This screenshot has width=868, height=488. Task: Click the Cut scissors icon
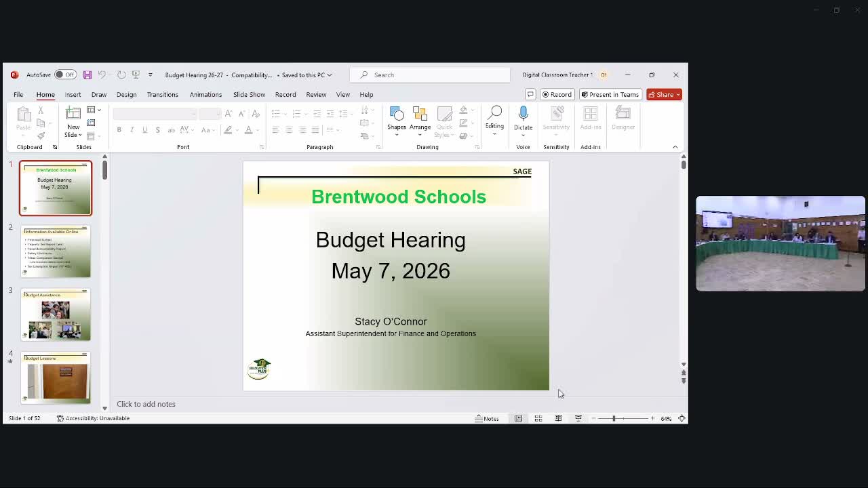click(41, 110)
